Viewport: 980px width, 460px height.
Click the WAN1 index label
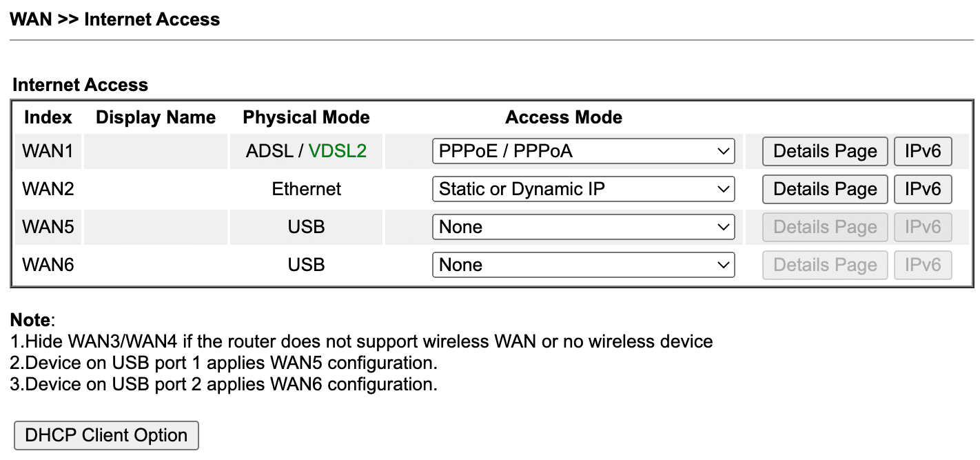click(x=48, y=151)
